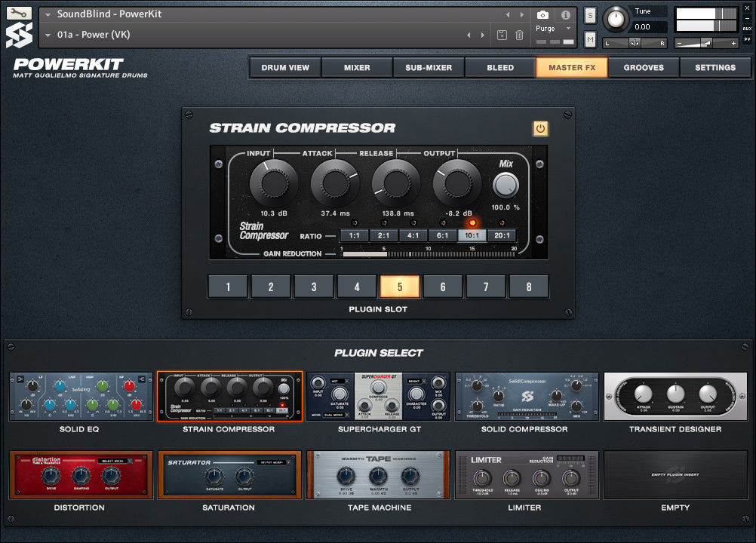Screen dimensions: 756x543
Task: Select plugin slot 1
Action: [x=228, y=287]
